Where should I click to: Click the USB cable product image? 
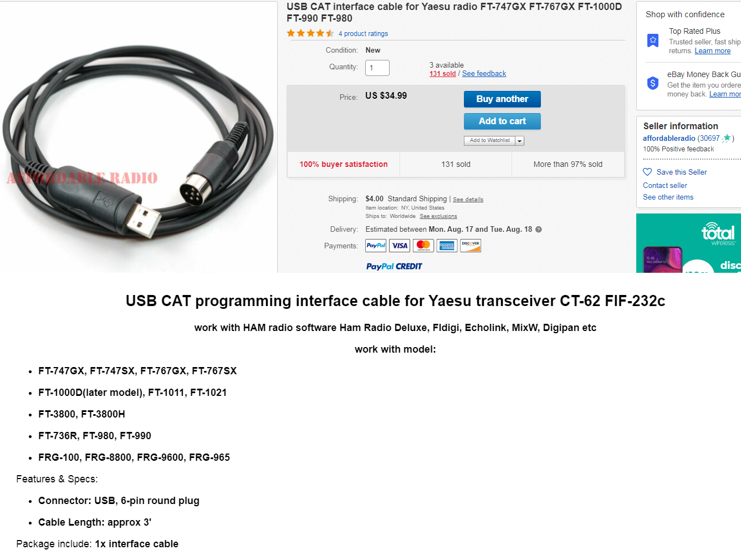tap(139, 138)
